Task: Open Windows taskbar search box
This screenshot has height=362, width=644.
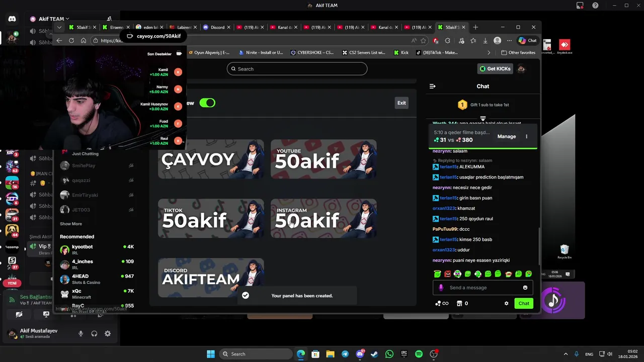Action: (x=257, y=354)
